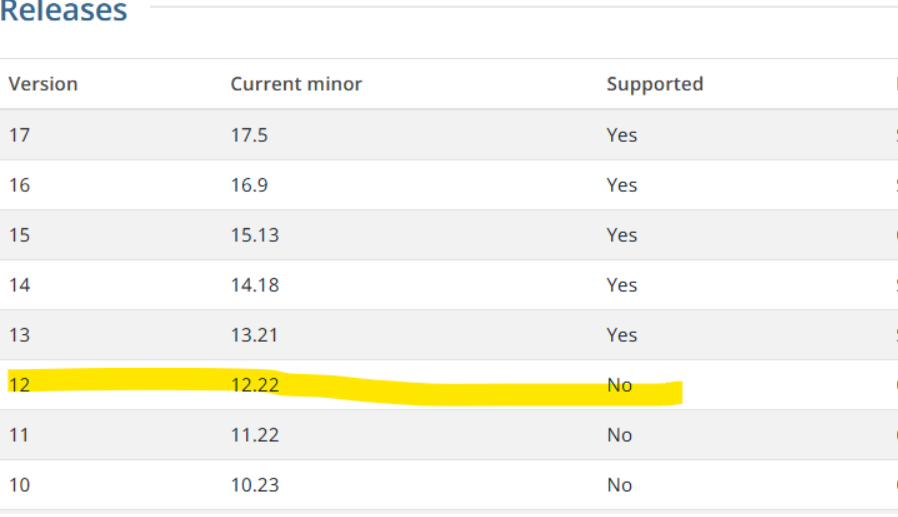Click Yes in the version 15 row
Screen dimensions: 898x517
[x=621, y=235]
